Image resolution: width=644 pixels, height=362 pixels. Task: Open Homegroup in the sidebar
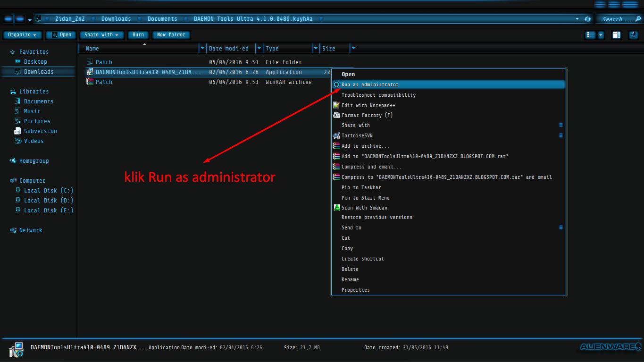[34, 161]
